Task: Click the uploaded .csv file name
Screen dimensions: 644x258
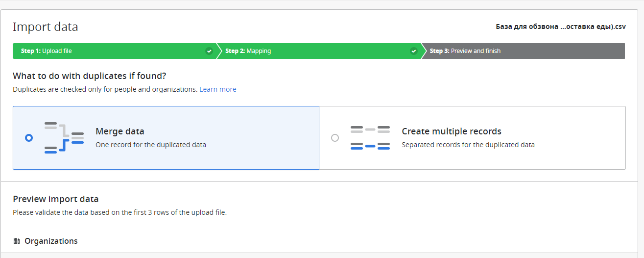Action: [x=561, y=26]
